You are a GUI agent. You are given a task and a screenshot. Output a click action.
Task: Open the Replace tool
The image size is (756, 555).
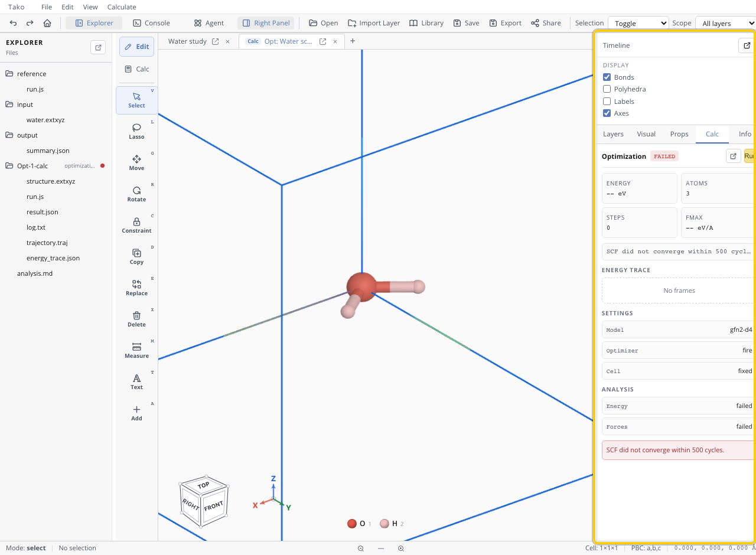136,288
